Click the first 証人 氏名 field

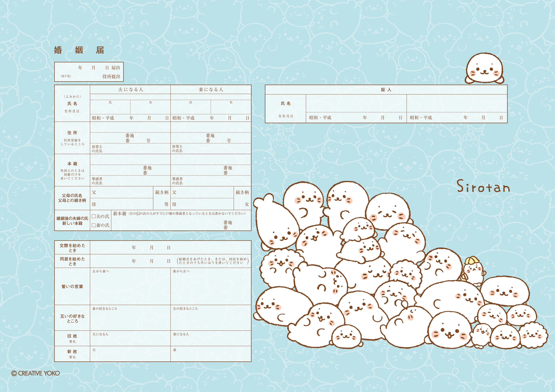pyautogui.click(x=356, y=103)
